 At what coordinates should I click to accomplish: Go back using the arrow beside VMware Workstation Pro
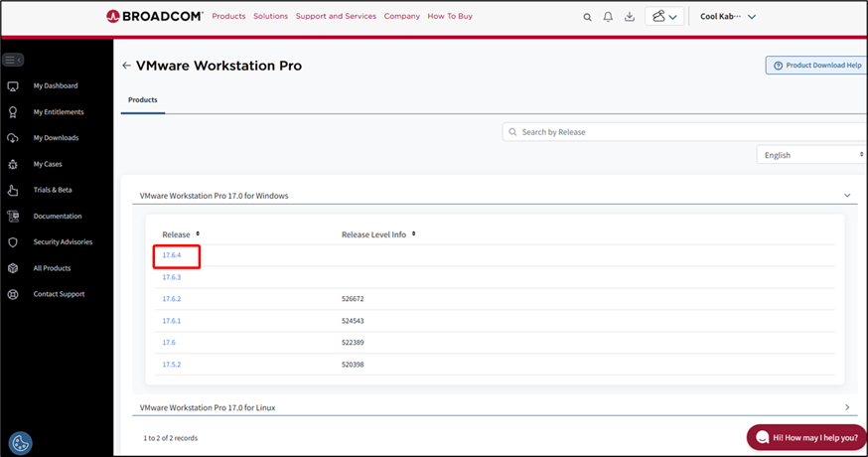click(127, 66)
